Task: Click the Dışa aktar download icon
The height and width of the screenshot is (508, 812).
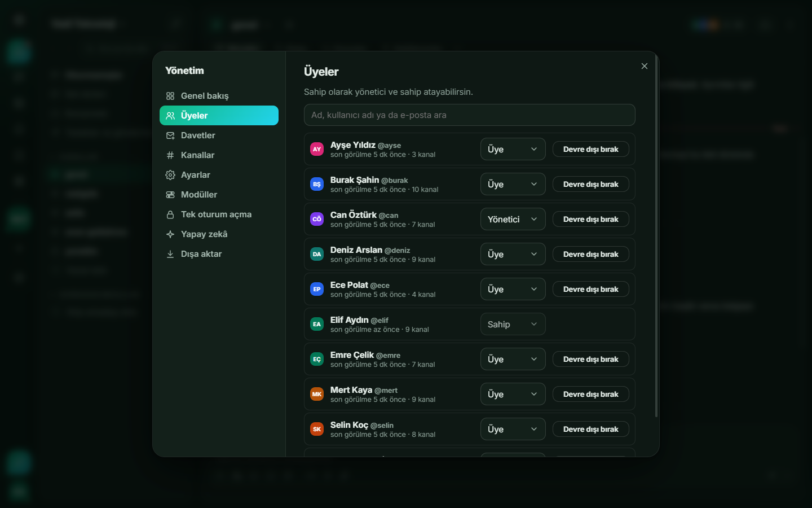Action: point(170,254)
